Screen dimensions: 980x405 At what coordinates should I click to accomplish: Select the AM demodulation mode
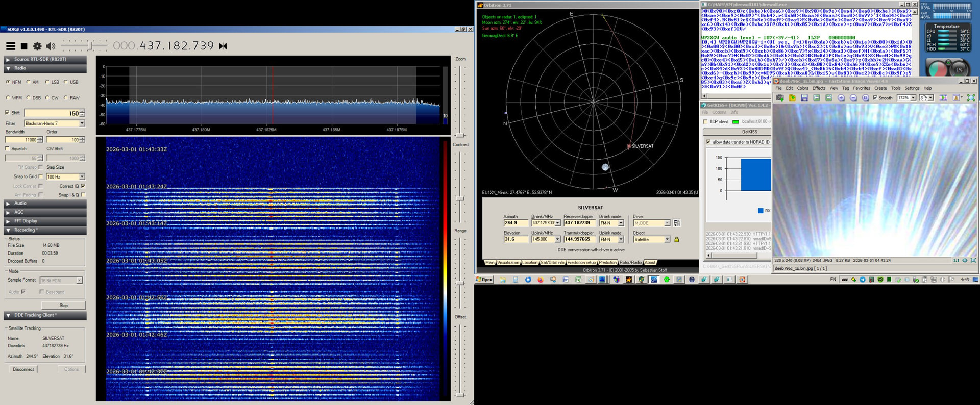[29, 82]
